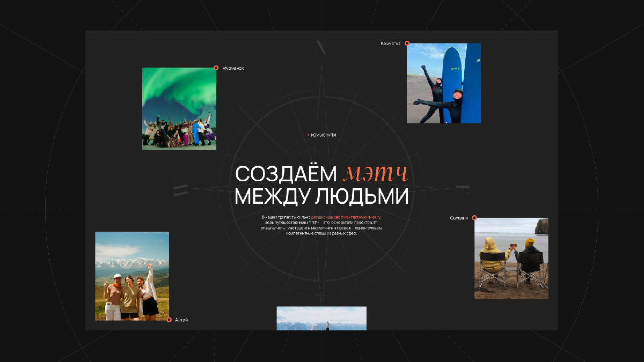Open the Сахалин beach chairs photo
Viewport: 644px width, 362px height.
pos(511,258)
